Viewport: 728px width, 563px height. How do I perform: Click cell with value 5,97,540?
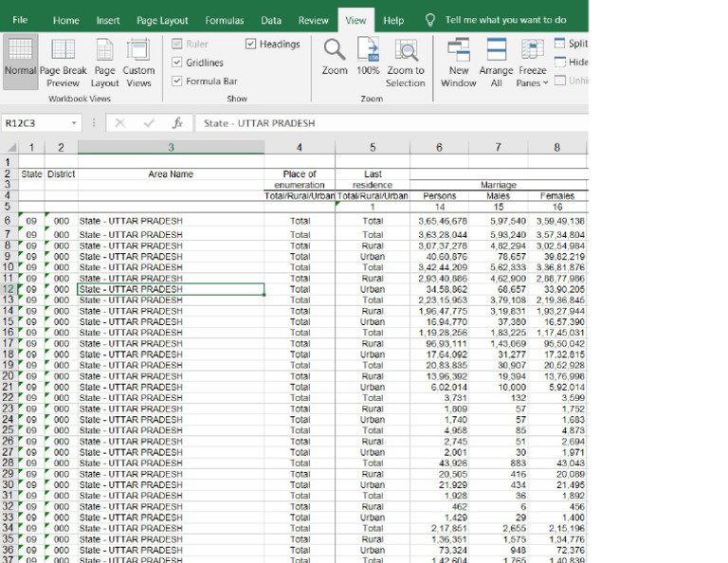tap(499, 221)
